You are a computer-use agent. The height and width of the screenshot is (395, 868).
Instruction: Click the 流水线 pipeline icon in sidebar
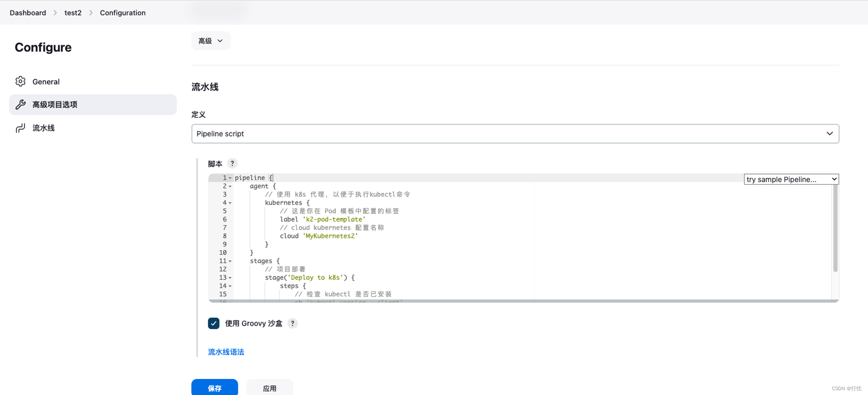coord(20,128)
